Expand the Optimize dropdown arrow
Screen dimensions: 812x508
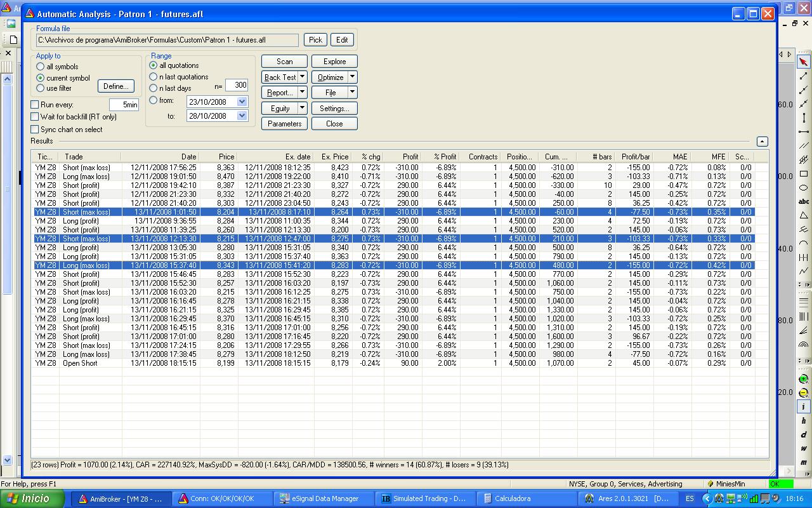coord(352,77)
